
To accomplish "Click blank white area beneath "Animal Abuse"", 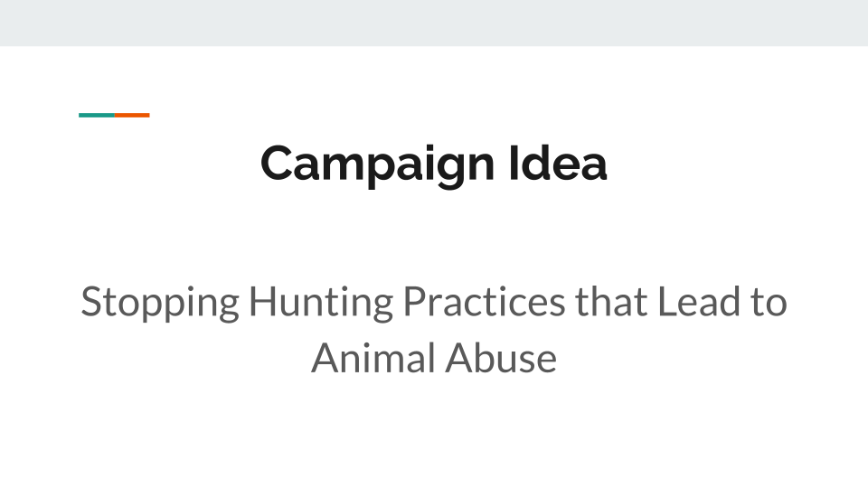I will (x=434, y=432).
